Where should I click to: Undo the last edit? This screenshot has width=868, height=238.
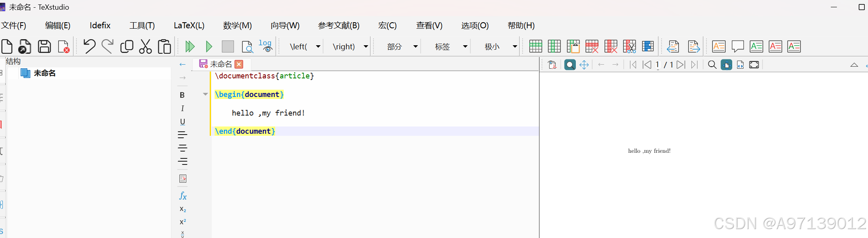tap(89, 46)
